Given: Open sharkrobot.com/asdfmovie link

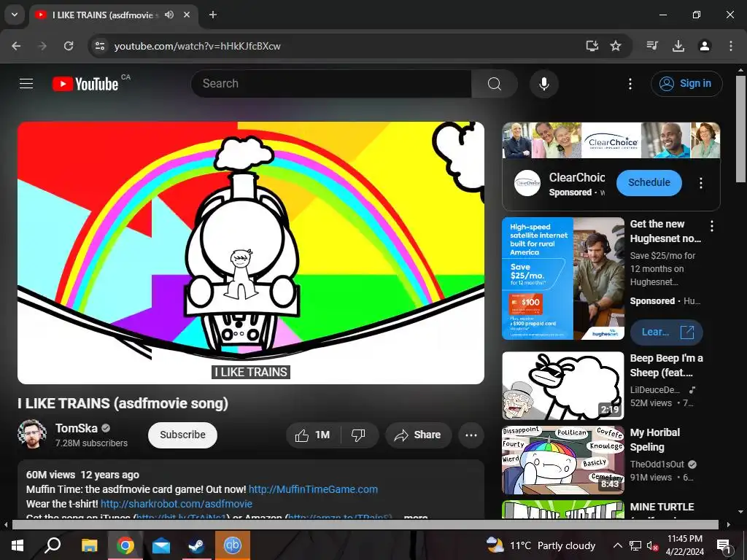Looking at the screenshot, I should point(177,504).
